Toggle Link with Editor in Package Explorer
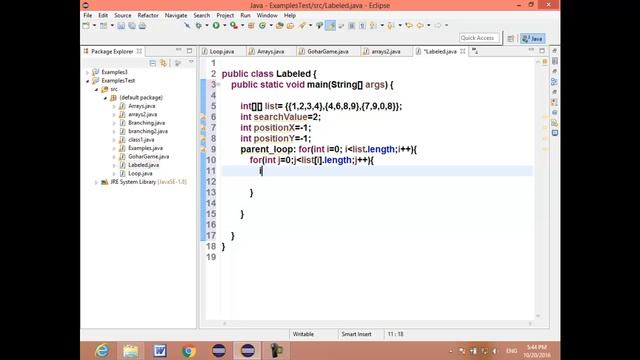This screenshot has width=640, height=360. pyautogui.click(x=164, y=63)
